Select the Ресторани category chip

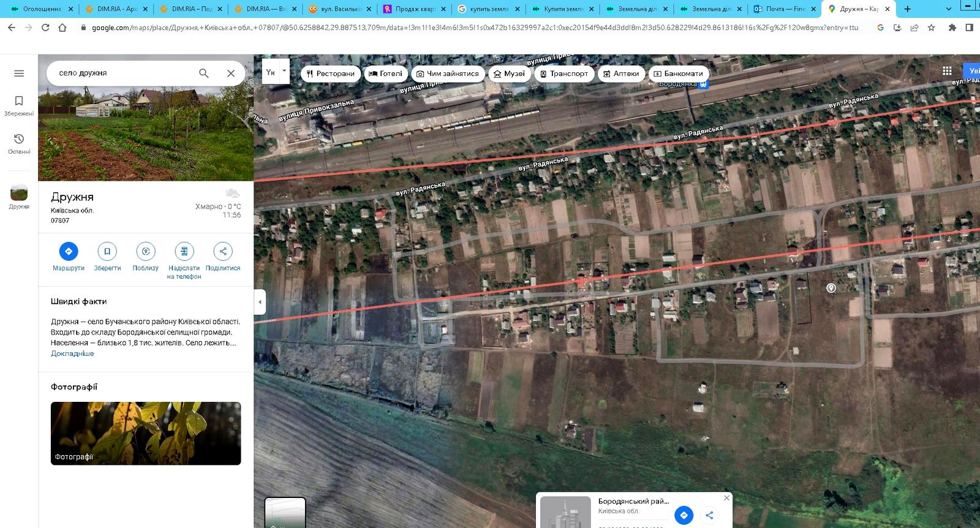point(331,74)
